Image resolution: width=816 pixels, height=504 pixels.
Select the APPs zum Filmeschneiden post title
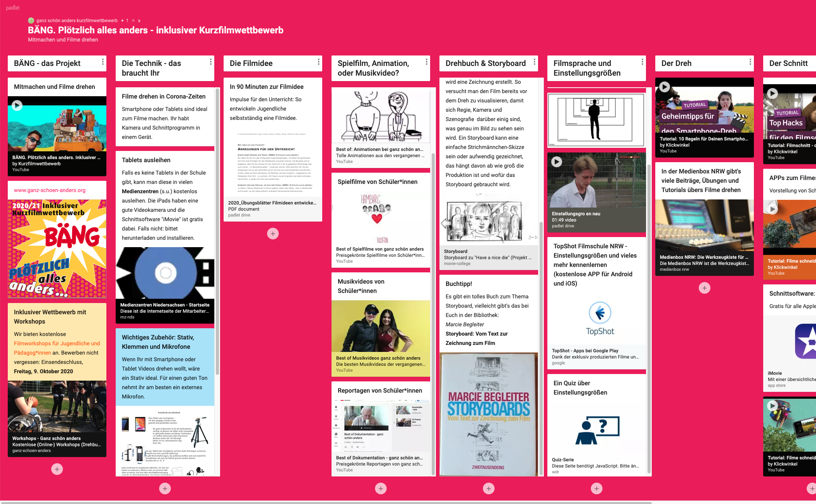click(x=793, y=178)
